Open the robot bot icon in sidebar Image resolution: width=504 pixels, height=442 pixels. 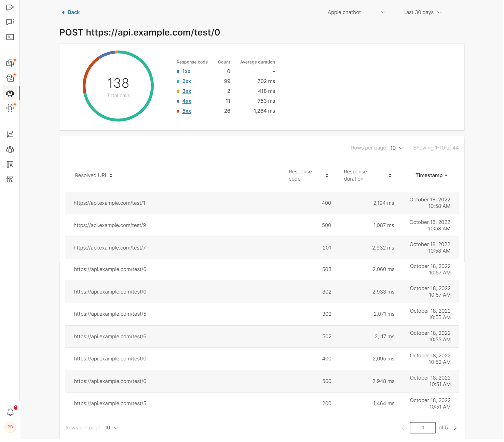pos(10,93)
